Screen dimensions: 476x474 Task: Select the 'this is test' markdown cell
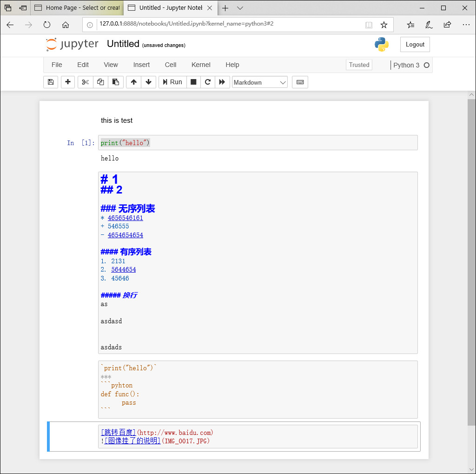click(x=117, y=120)
